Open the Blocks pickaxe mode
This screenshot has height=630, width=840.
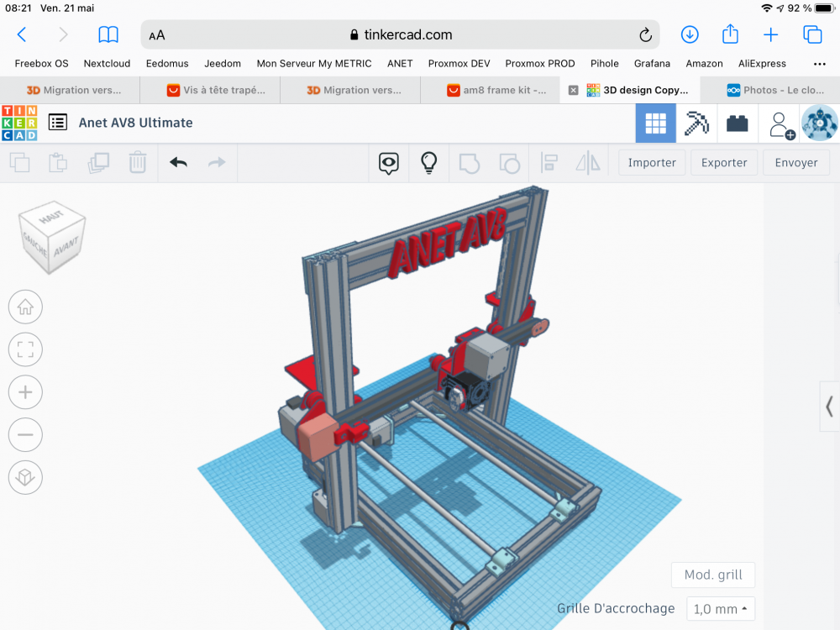tap(696, 123)
